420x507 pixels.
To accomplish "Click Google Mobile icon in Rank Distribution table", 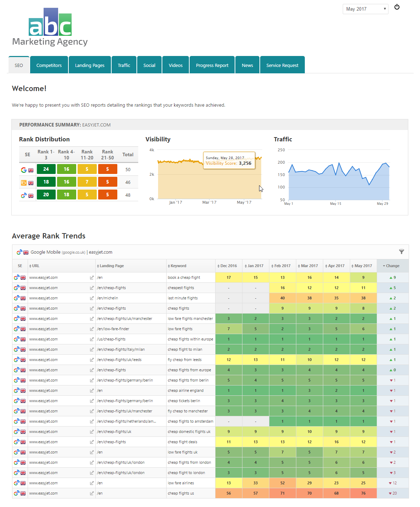I will click(x=24, y=196).
